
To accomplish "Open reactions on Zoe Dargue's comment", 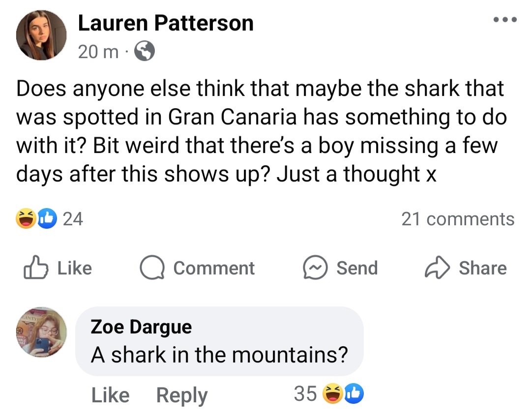I will (x=343, y=393).
